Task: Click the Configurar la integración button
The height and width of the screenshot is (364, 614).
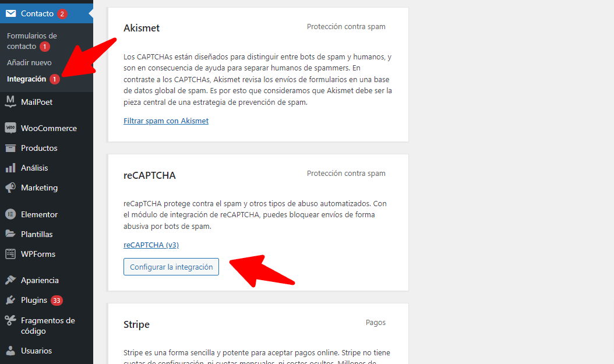Action: click(x=171, y=267)
